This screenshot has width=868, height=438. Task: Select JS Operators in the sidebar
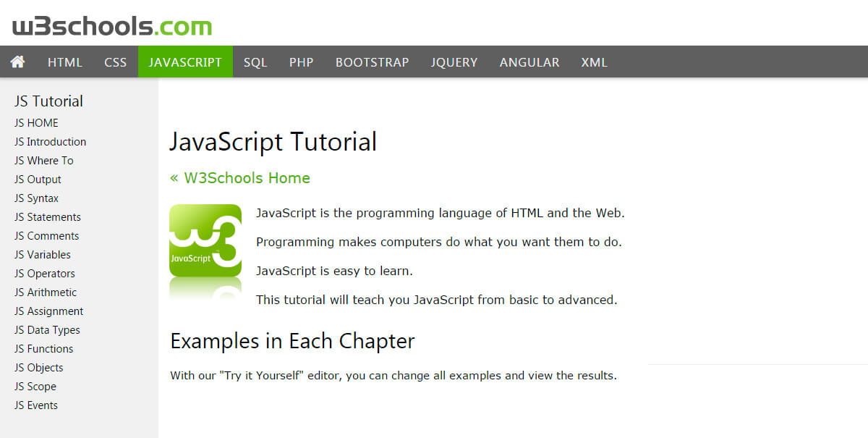tap(45, 274)
